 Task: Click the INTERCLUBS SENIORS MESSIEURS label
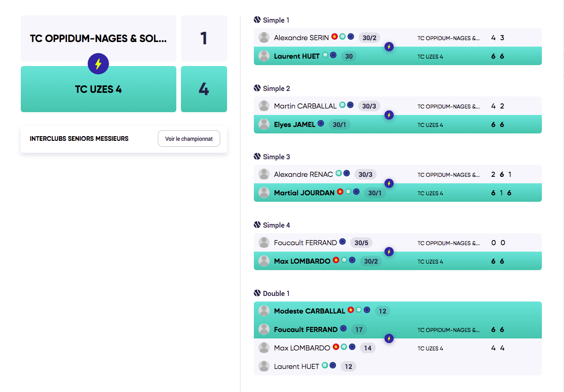[x=79, y=139]
